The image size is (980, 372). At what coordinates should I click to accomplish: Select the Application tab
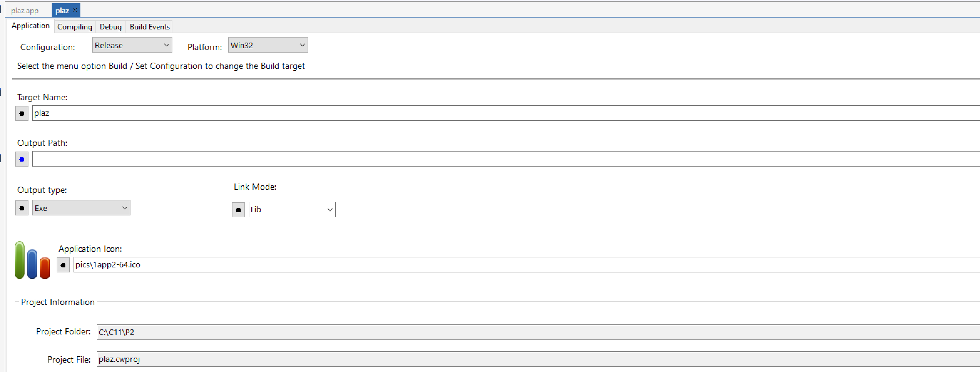(30, 26)
